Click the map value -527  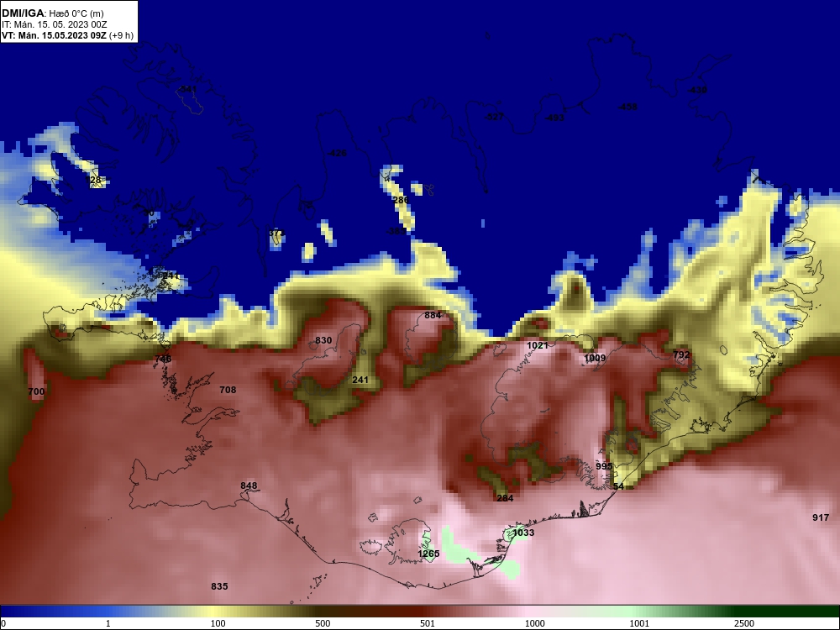tap(493, 117)
